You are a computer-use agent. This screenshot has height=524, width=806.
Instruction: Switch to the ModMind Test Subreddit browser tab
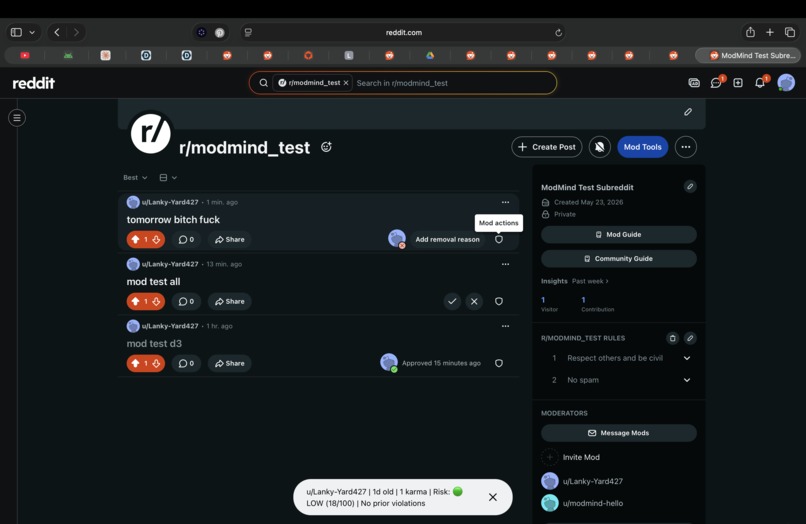748,56
